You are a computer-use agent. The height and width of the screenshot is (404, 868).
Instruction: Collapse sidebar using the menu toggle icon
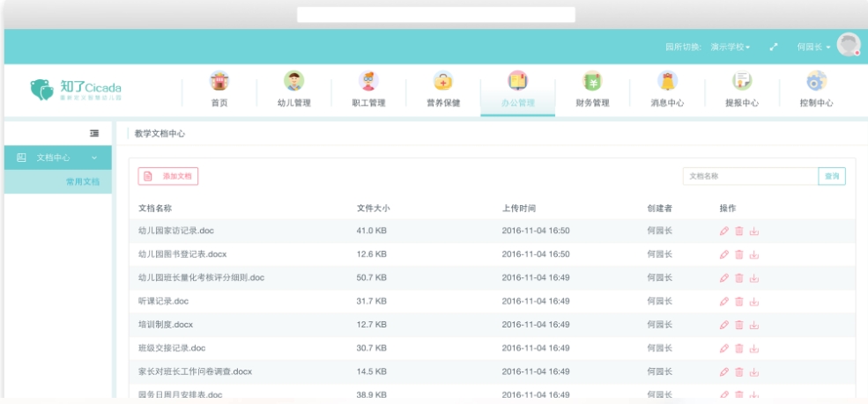coord(94,133)
